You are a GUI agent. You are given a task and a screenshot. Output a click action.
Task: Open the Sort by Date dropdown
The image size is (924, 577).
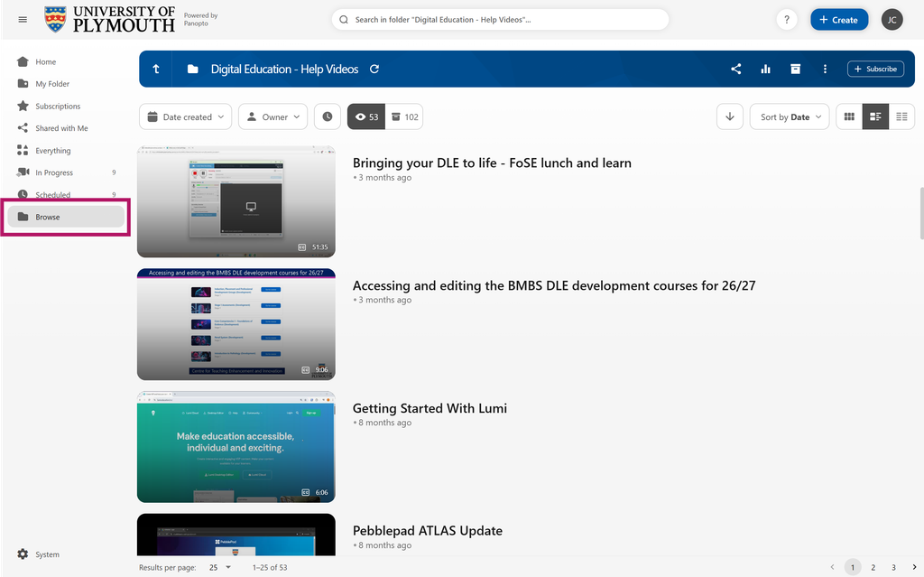tap(790, 116)
